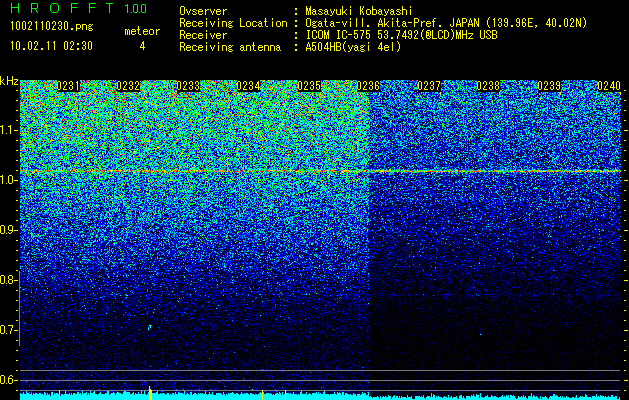Click the 1.1 kHz axis label

click(x=8, y=130)
